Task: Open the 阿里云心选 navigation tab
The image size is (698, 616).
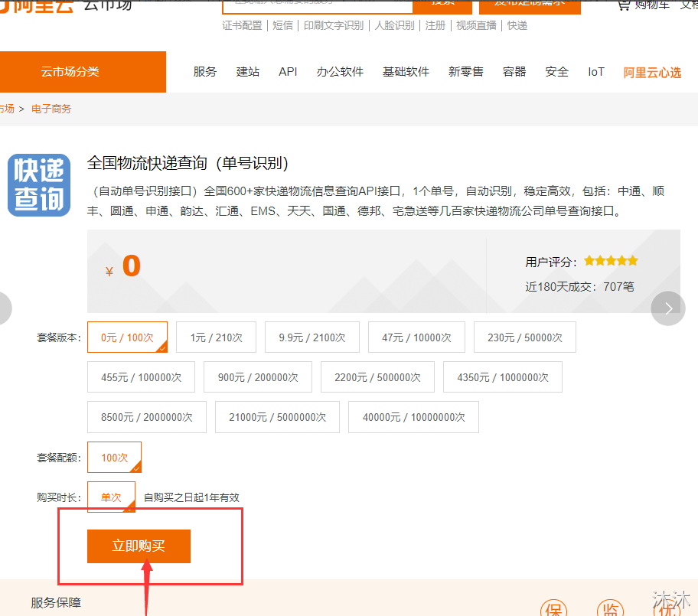Action: point(652,73)
